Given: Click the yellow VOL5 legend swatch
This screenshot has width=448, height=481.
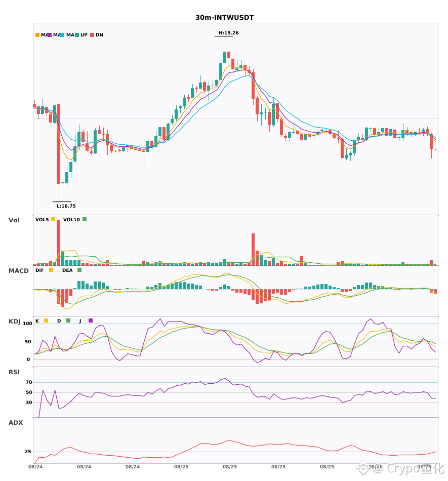Looking at the screenshot, I should point(53,219).
